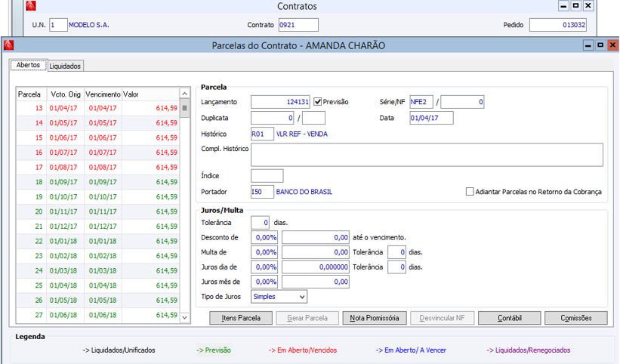Click the Contratos window logo icon
Viewport: 620px width, 364px height.
click(30, 7)
